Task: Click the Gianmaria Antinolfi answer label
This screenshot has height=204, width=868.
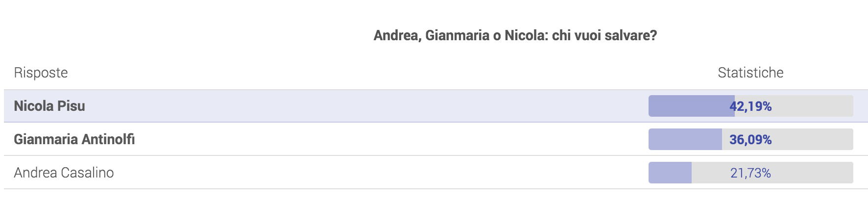Action: coord(74,139)
